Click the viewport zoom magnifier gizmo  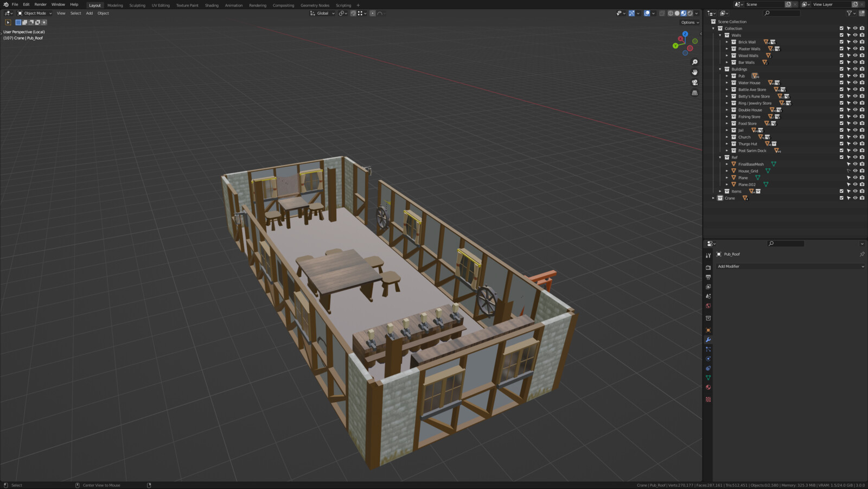coord(694,62)
